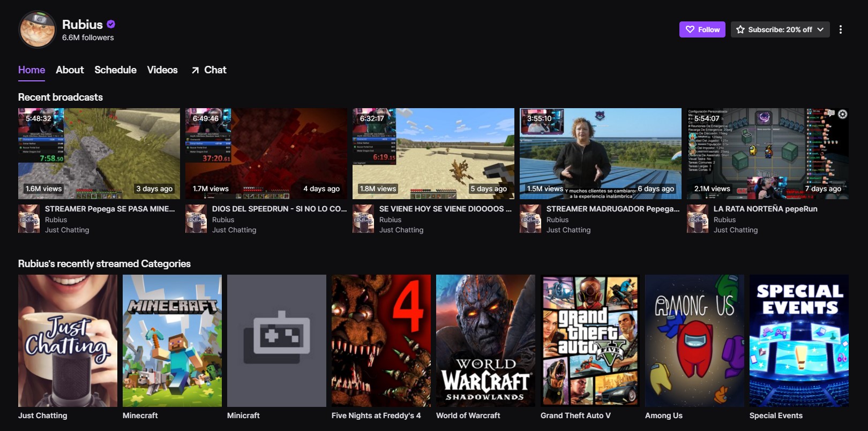
Task: Click Rubius name under DIOS DEL SPEEDRUN video
Action: (x=223, y=220)
